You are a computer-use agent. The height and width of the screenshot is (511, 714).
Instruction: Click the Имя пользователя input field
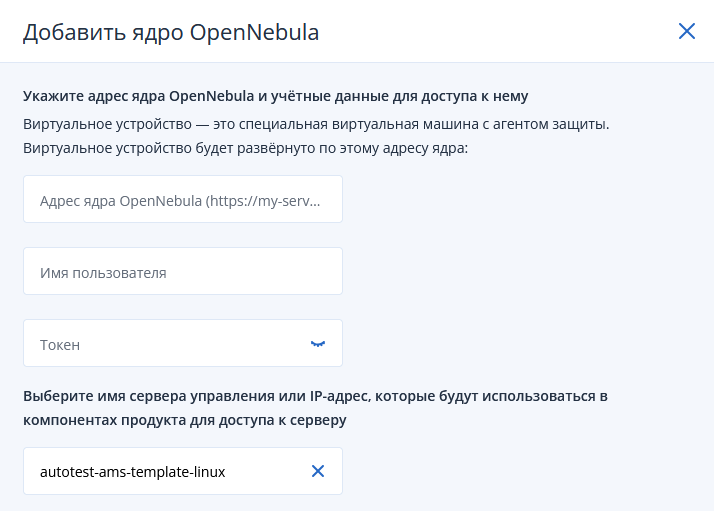point(183,271)
